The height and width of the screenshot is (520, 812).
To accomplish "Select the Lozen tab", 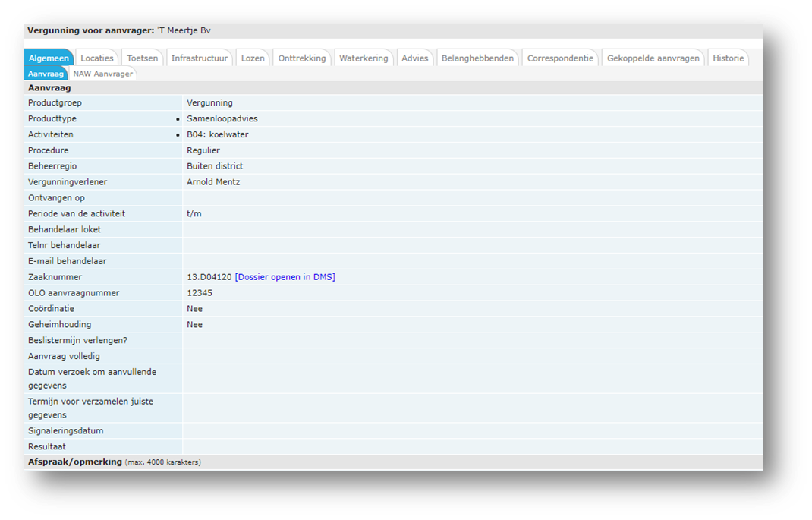I will 253,58.
